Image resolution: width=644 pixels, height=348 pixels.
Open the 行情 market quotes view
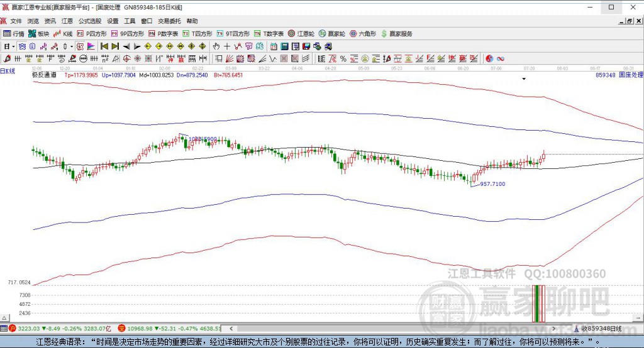[14, 34]
